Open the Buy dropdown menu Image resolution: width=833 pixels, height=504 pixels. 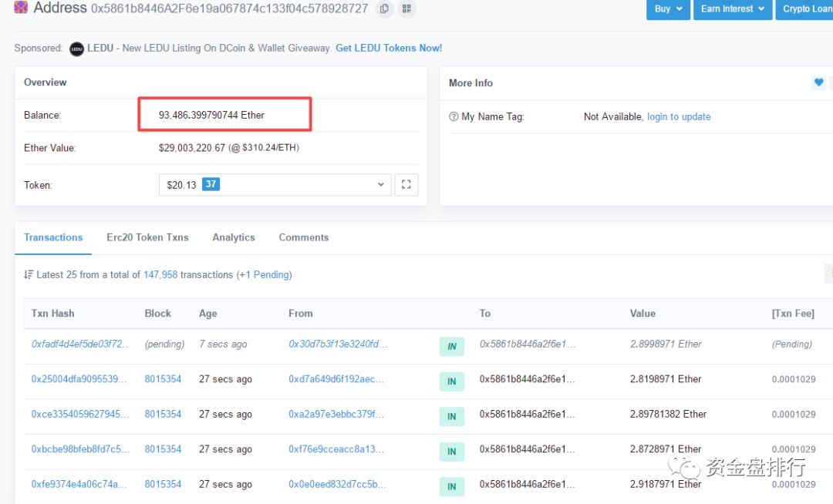pyautogui.click(x=668, y=9)
